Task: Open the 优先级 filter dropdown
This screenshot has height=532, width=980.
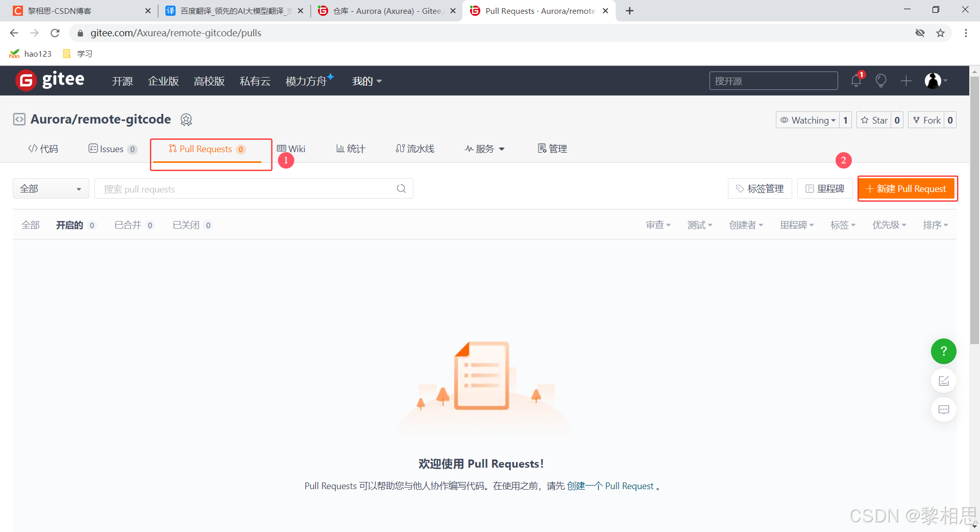Action: 889,225
